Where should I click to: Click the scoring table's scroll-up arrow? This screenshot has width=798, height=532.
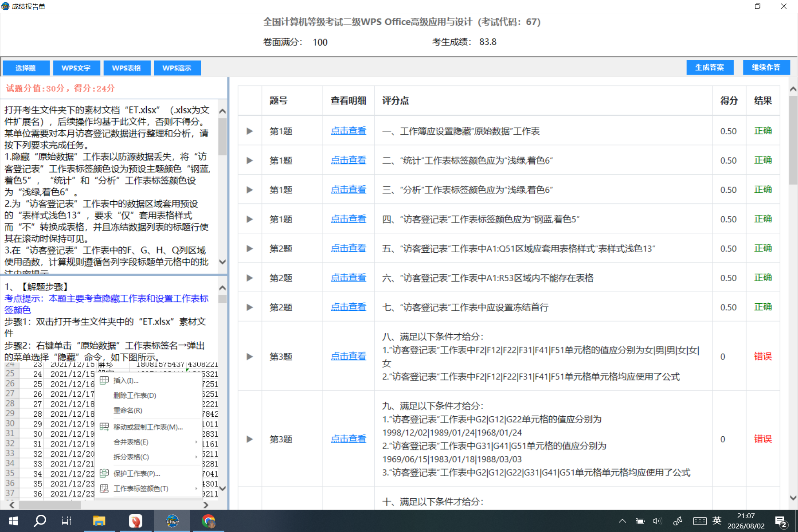793,89
